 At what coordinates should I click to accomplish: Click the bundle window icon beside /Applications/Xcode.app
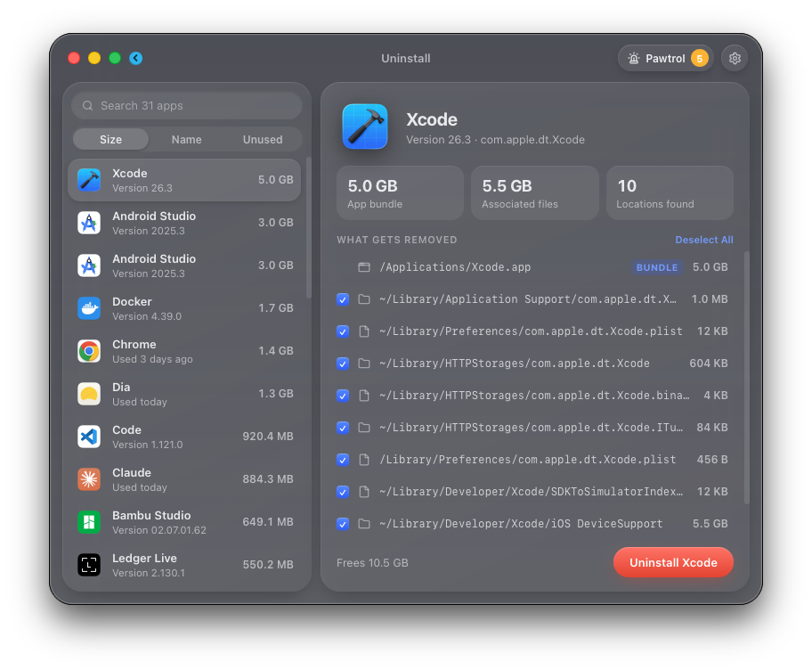364,267
